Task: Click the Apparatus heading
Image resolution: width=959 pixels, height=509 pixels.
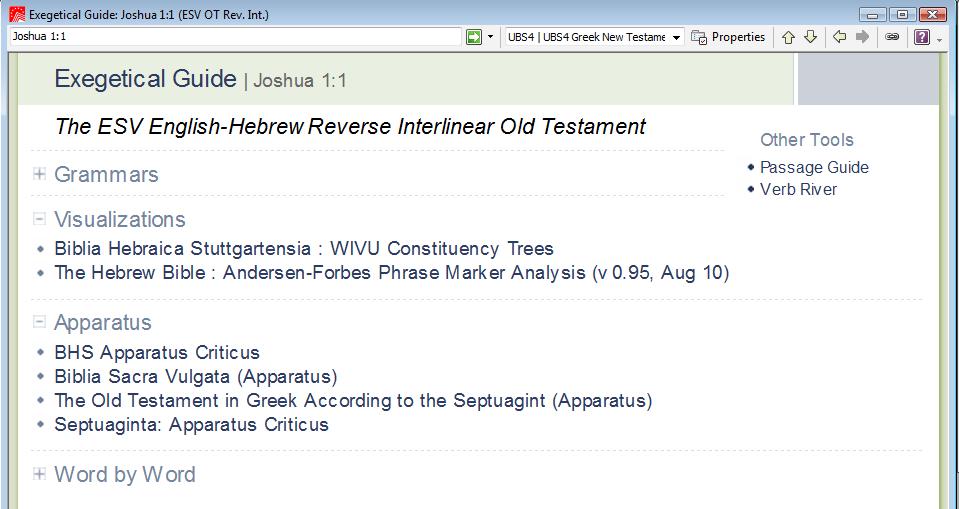Action: (x=103, y=322)
